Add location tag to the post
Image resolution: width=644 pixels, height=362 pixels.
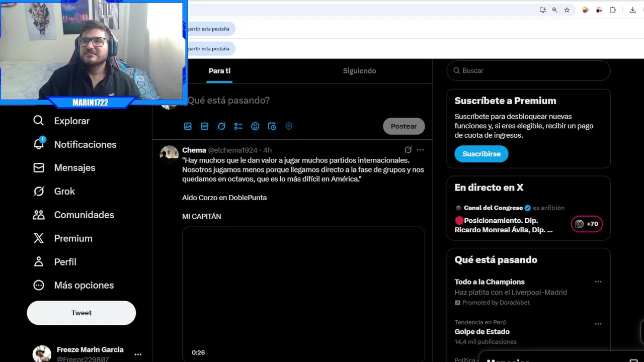(x=289, y=126)
